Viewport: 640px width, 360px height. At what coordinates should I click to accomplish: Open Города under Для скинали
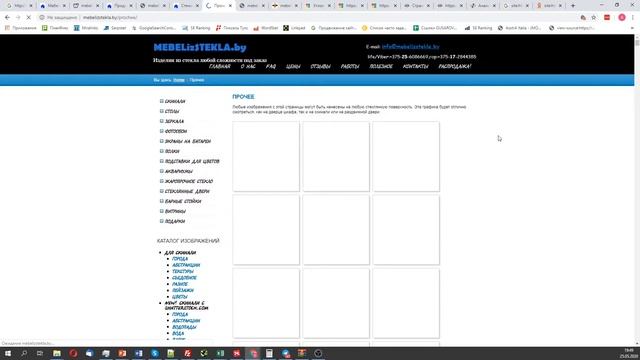click(x=180, y=259)
